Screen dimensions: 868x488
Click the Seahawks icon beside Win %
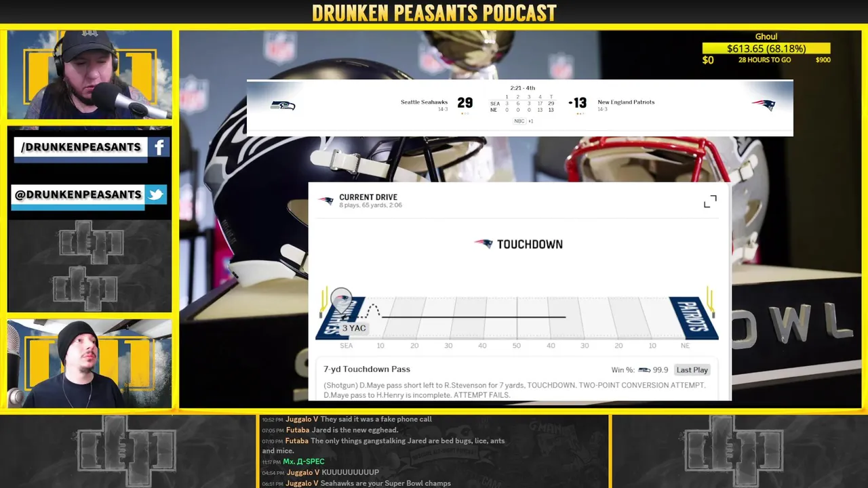(644, 370)
